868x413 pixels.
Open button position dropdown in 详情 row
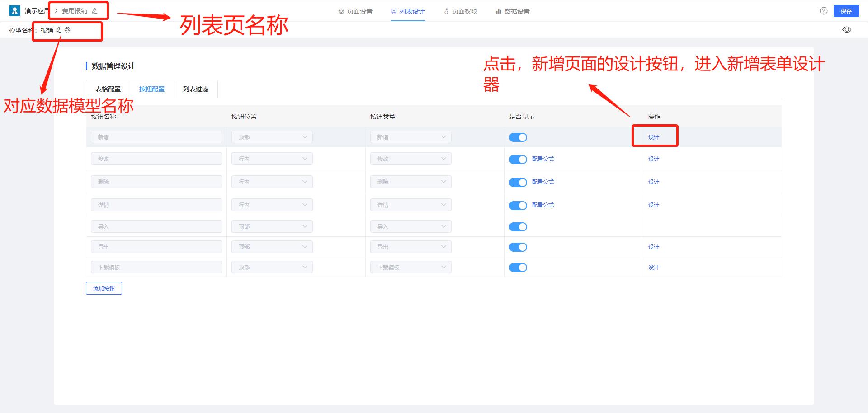[x=272, y=205]
